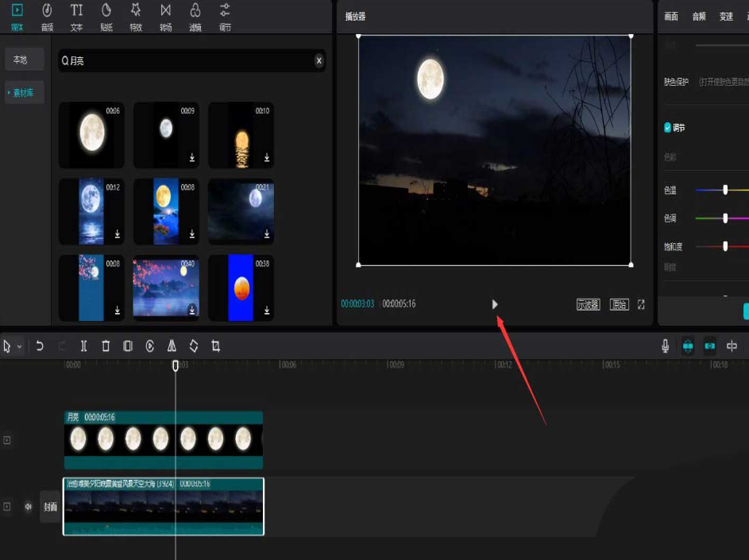Click the 封面 cover button

point(50,507)
